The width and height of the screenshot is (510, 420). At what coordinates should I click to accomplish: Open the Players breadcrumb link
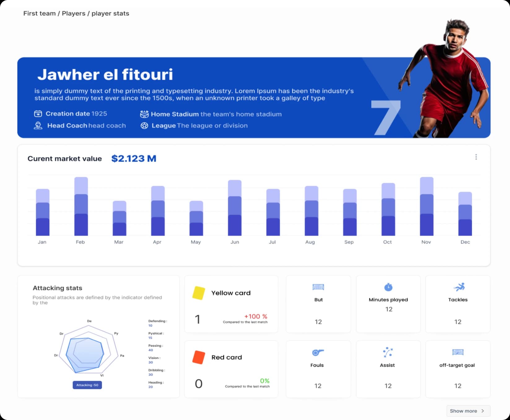click(73, 13)
